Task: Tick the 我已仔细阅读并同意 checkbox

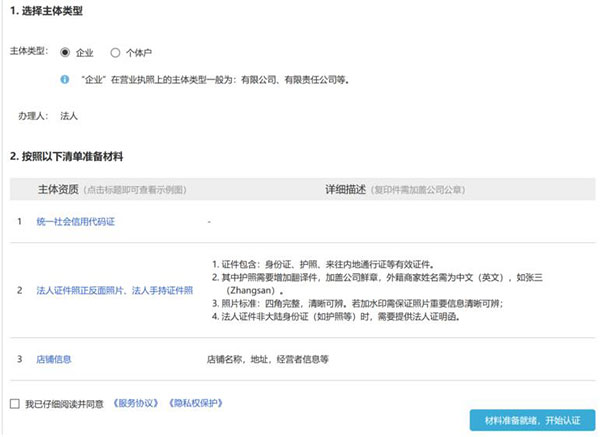Action: (14, 404)
